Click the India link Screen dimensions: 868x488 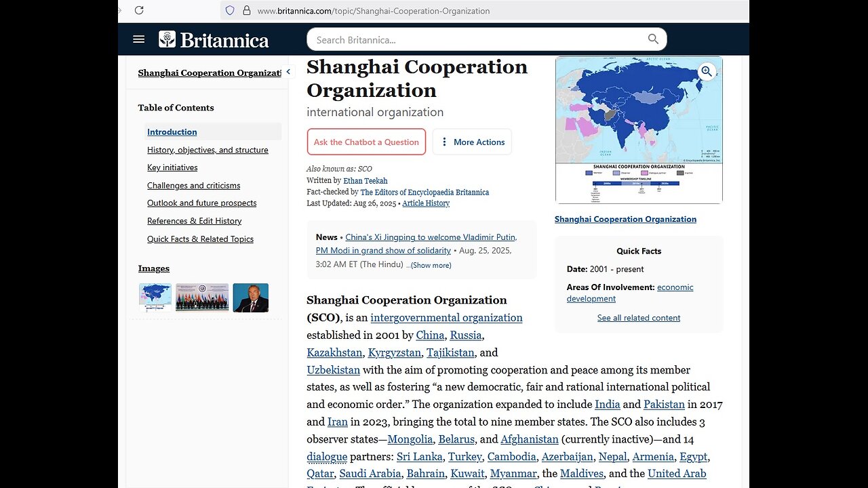pyautogui.click(x=608, y=404)
